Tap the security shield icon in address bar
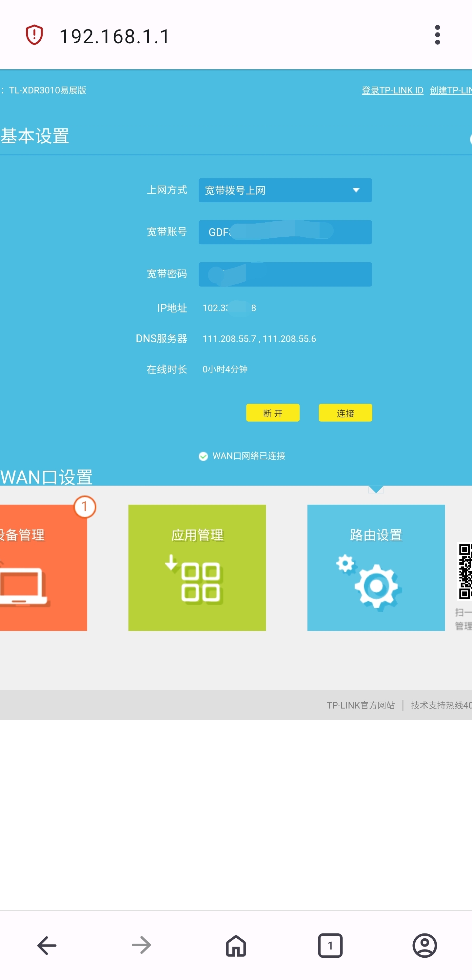472x980 pixels. [34, 35]
